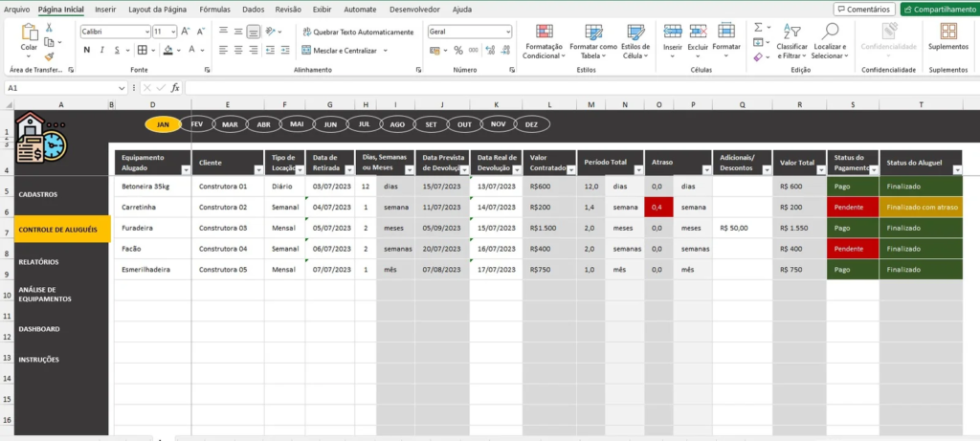Click the Format Painter brush icon
980x441 pixels.
coord(48,56)
